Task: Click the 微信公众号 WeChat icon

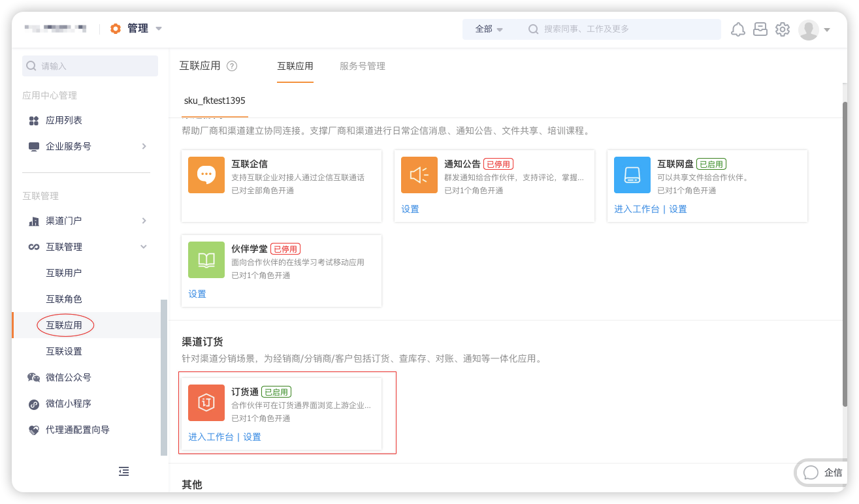Action: coord(34,377)
